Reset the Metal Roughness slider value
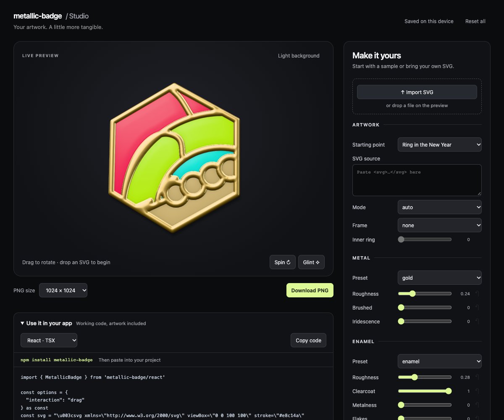Image resolution: width=504 pixels, height=420 pixels. tap(477, 294)
